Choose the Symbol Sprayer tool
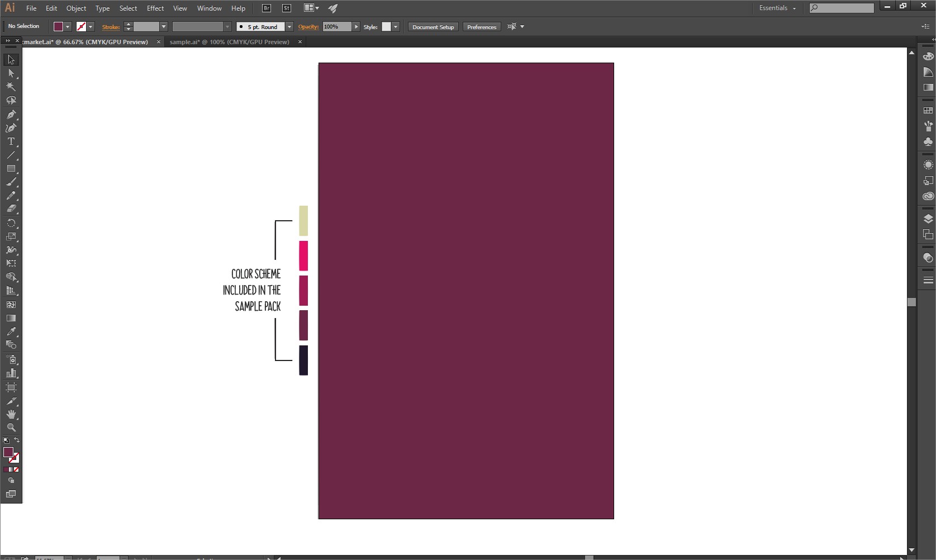 coord(11,359)
